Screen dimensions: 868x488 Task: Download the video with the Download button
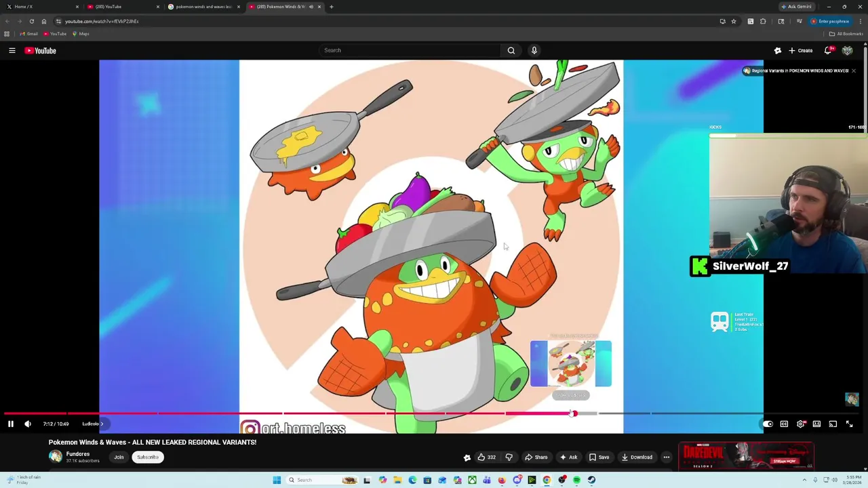pyautogui.click(x=637, y=457)
